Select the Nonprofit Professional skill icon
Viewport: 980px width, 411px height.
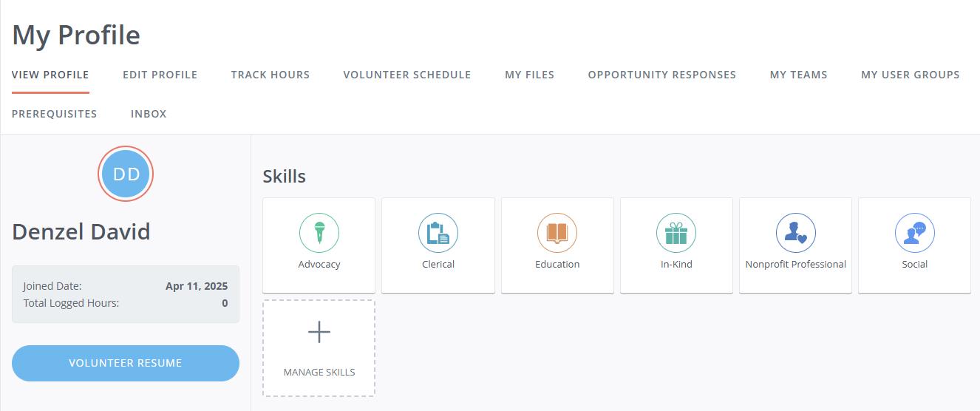(796, 233)
